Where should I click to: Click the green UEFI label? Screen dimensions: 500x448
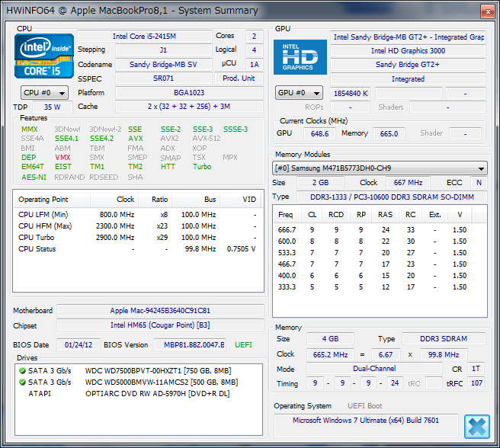(x=243, y=345)
